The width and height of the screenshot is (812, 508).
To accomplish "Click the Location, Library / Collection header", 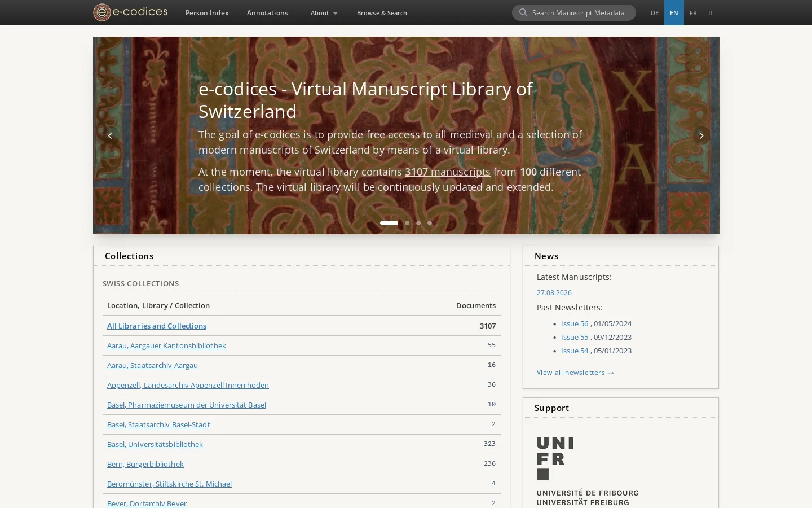I will 158,305.
